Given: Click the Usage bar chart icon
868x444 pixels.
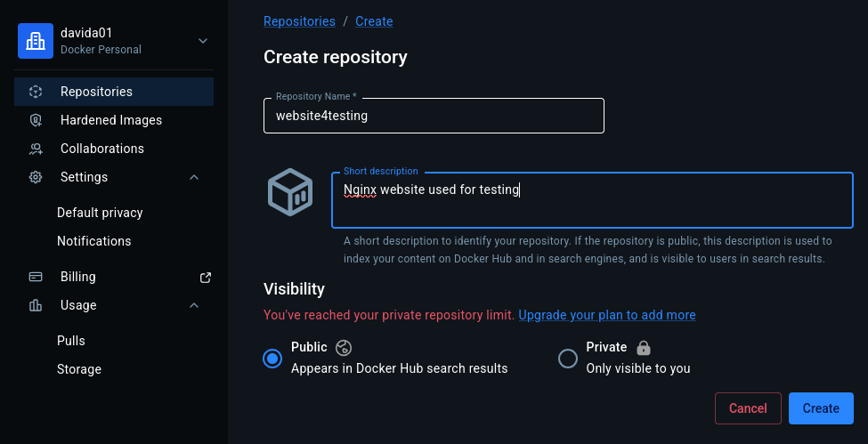Looking at the screenshot, I should 36,305.
